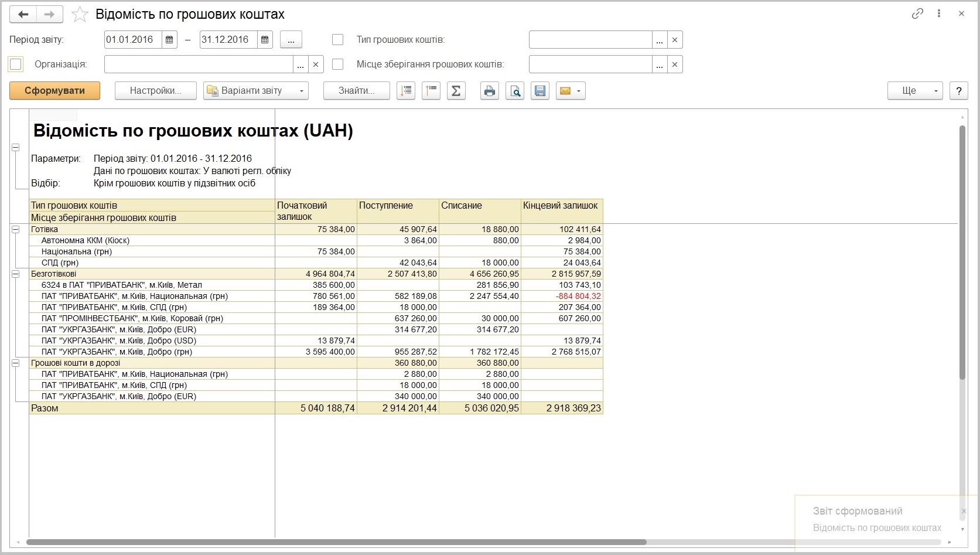Collapse the Грошові кошти в дорозі group
980x555 pixels.
pos(16,363)
